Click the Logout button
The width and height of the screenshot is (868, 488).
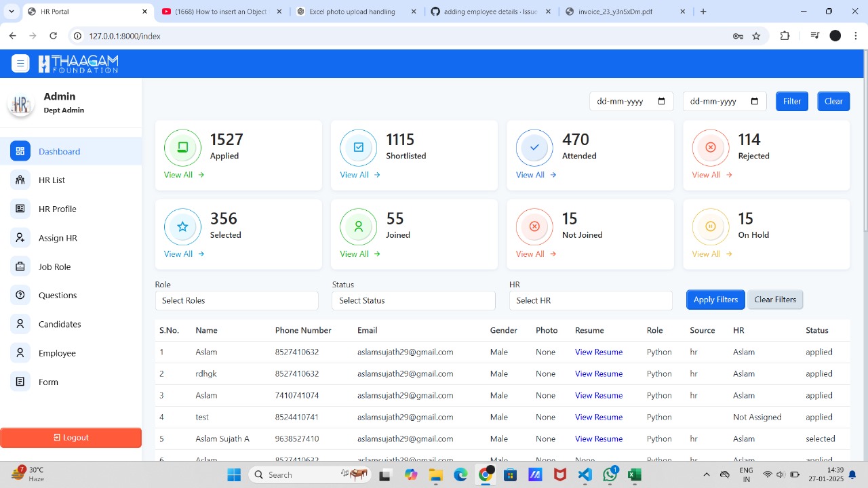point(71,438)
